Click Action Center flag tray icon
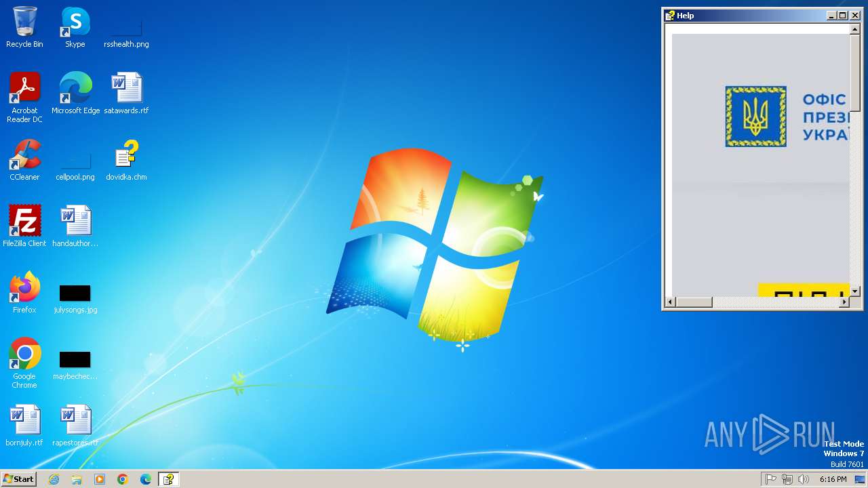The height and width of the screenshot is (488, 868). click(x=771, y=479)
